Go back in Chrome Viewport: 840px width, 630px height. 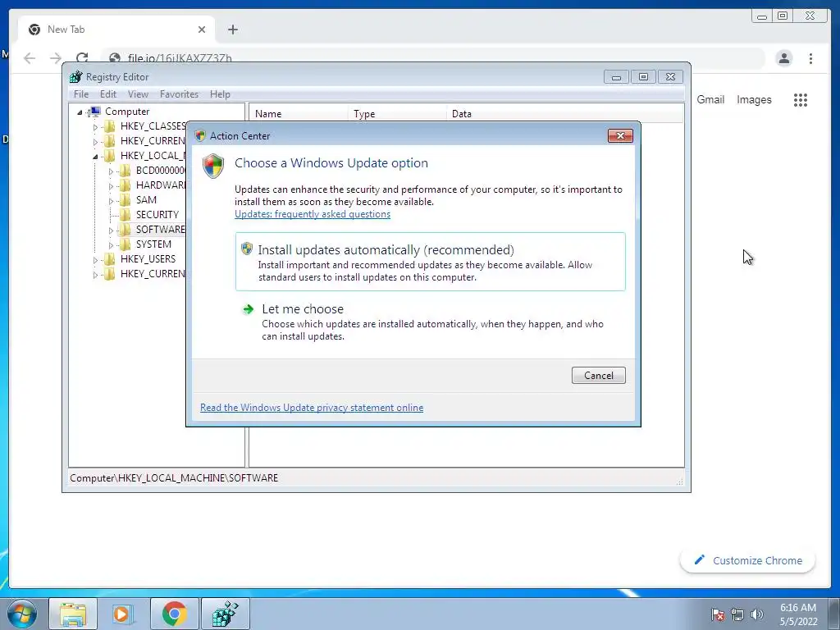pyautogui.click(x=30, y=58)
